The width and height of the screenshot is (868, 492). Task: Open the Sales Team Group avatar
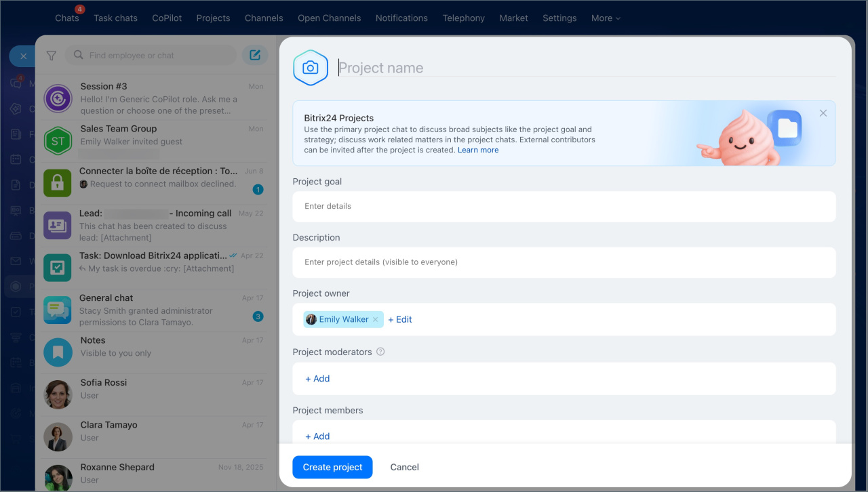58,141
